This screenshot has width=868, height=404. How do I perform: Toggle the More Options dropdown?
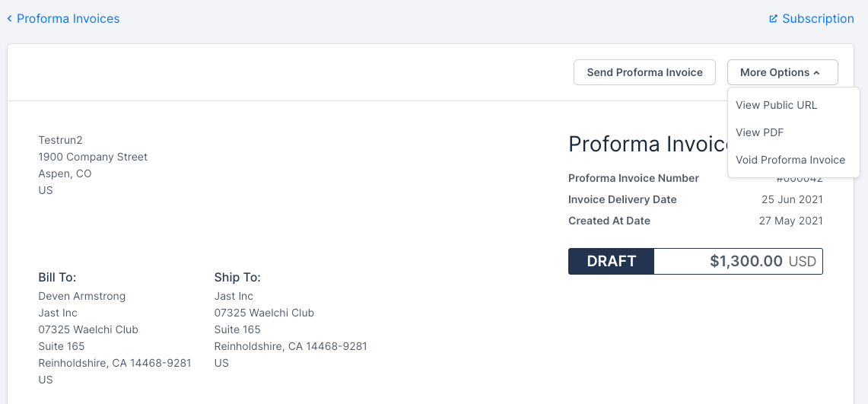click(x=782, y=72)
